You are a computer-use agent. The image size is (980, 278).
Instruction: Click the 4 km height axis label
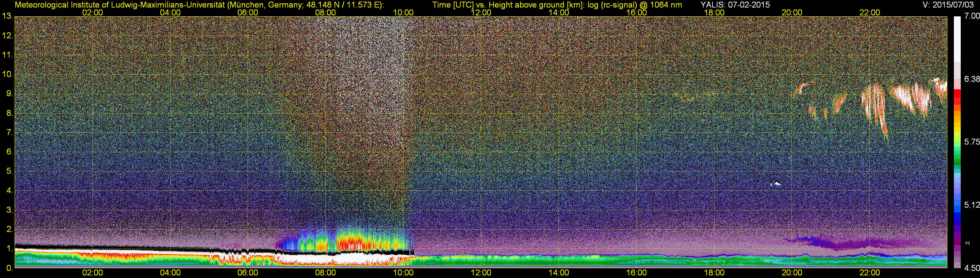tap(9, 190)
